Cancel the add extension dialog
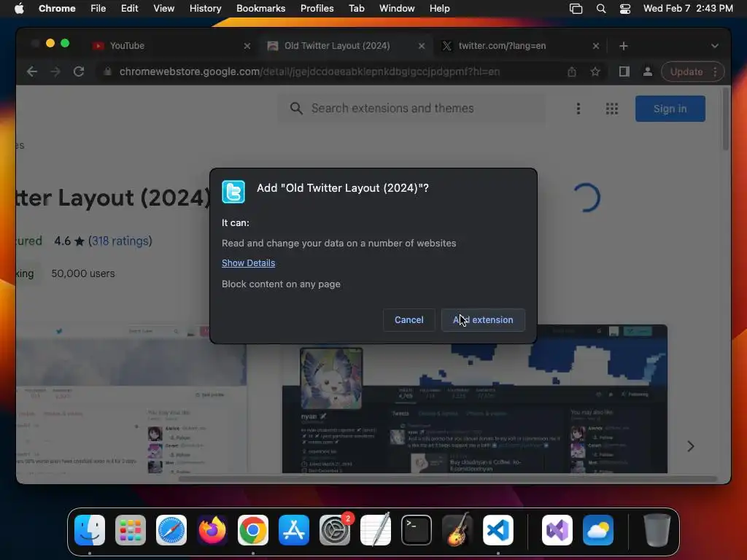747x560 pixels. point(409,320)
